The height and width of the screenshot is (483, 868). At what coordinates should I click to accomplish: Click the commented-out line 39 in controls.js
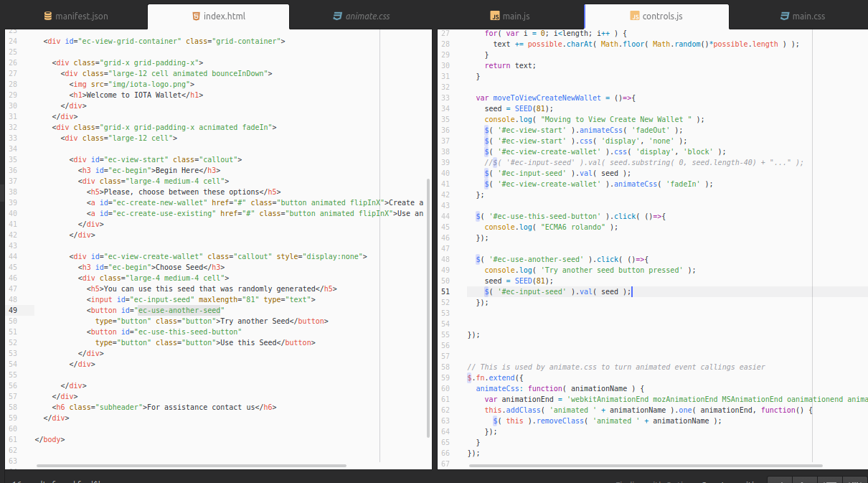coord(644,162)
